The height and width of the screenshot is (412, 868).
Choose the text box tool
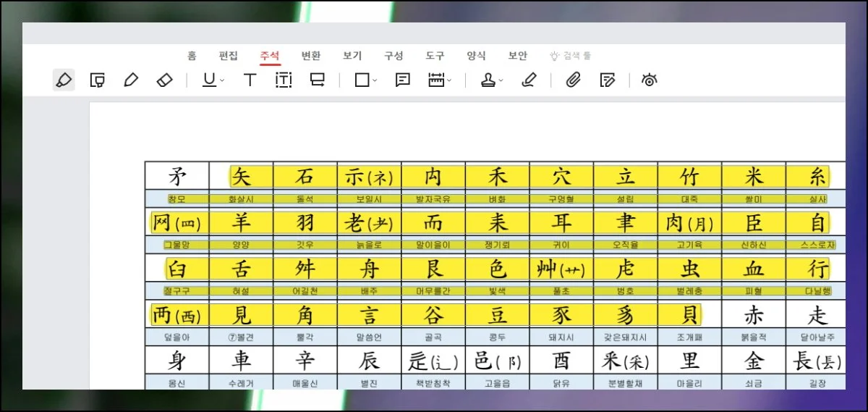284,80
